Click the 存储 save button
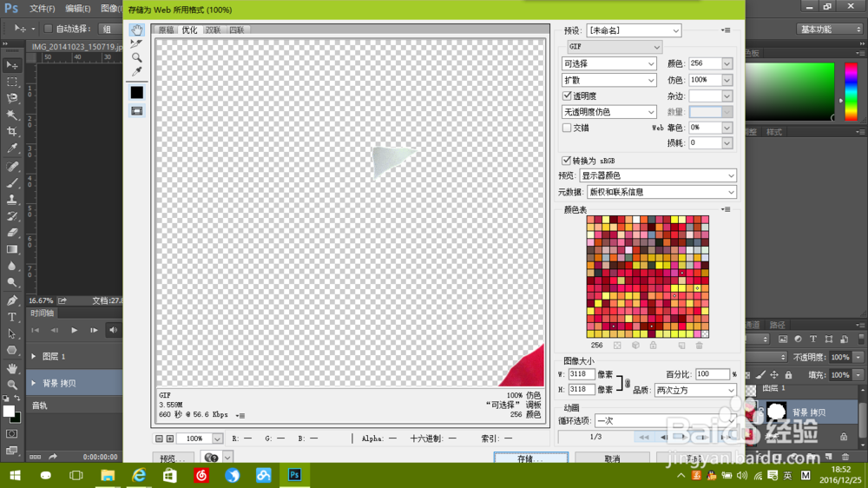868x488 pixels. point(531,458)
